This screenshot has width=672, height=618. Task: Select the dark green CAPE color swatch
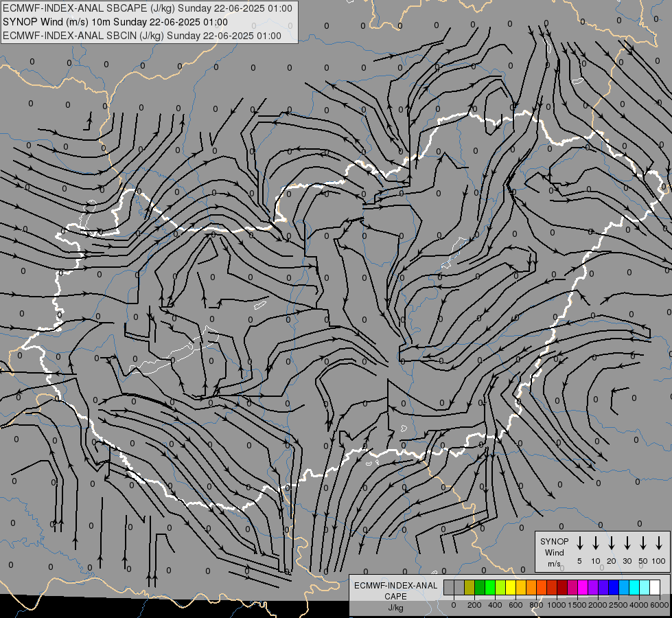pos(480,587)
